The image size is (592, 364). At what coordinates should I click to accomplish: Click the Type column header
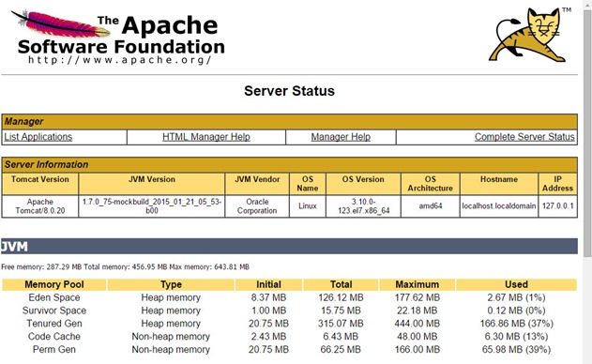click(x=171, y=284)
